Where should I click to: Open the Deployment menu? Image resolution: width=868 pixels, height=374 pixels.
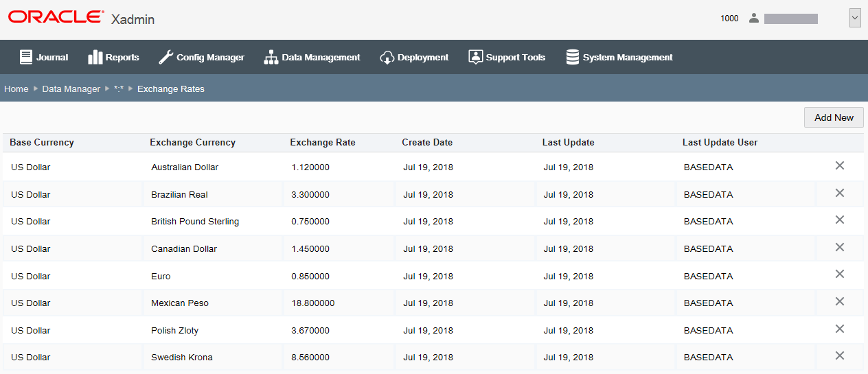[414, 57]
